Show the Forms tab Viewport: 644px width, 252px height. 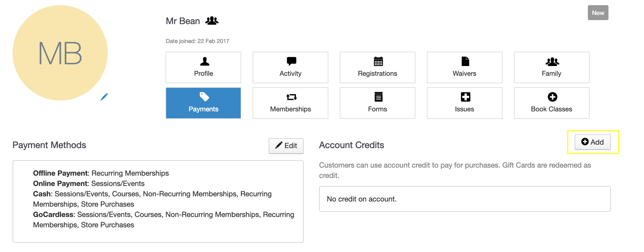(x=377, y=103)
